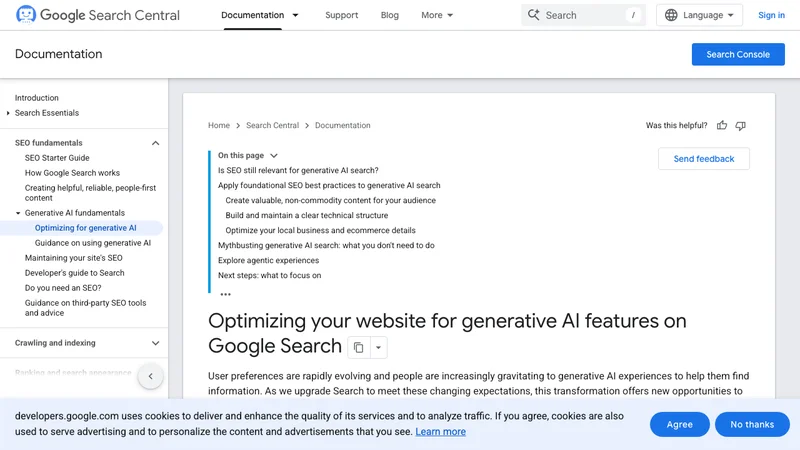Jump to Optimize your local business section
Viewport: 800px width, 450px height.
[x=320, y=231]
